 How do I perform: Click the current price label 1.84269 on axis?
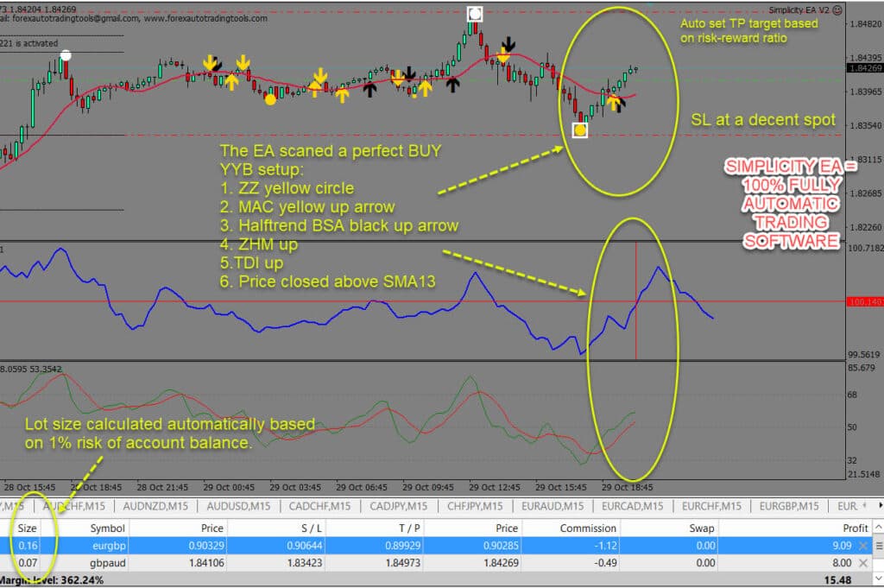point(865,68)
